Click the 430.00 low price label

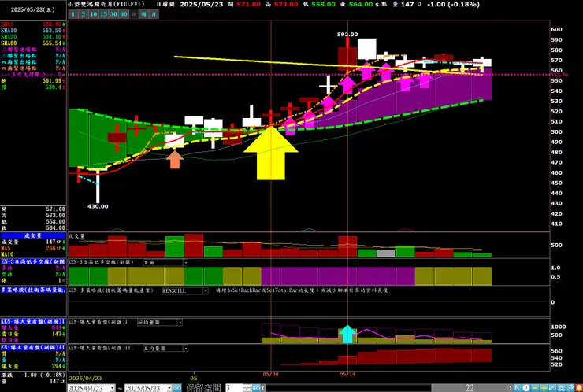tap(98, 206)
